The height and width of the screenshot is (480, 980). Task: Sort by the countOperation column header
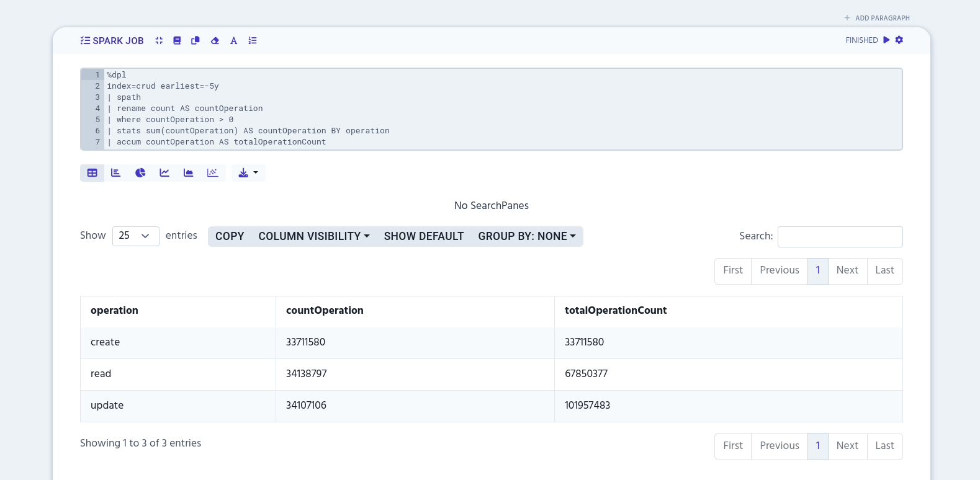coord(415,311)
